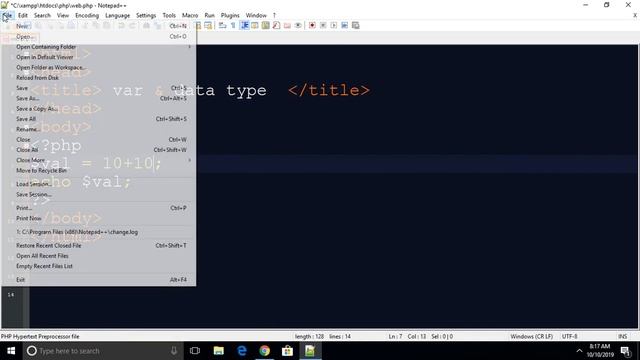Open the ? help menu

274,15
